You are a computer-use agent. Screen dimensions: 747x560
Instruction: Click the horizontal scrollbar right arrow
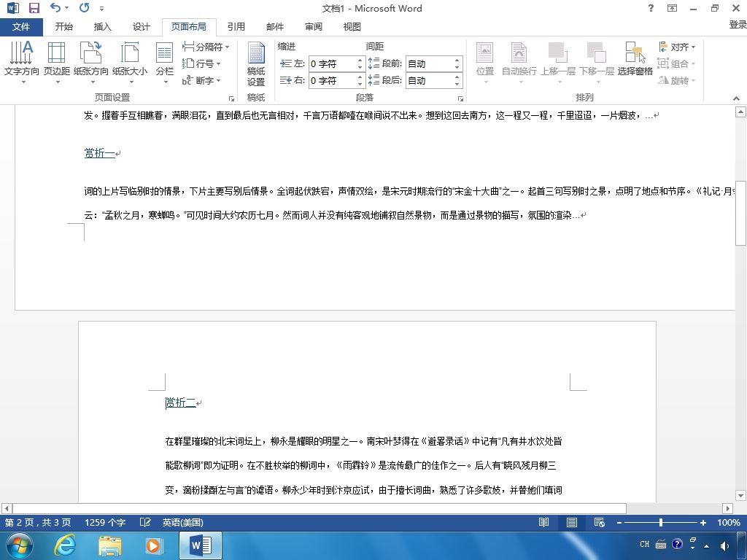coord(727,508)
